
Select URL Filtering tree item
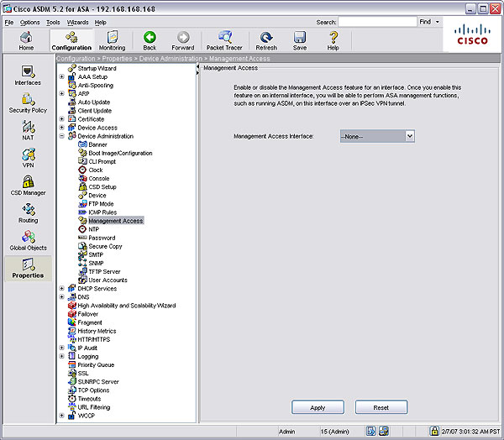point(94,407)
